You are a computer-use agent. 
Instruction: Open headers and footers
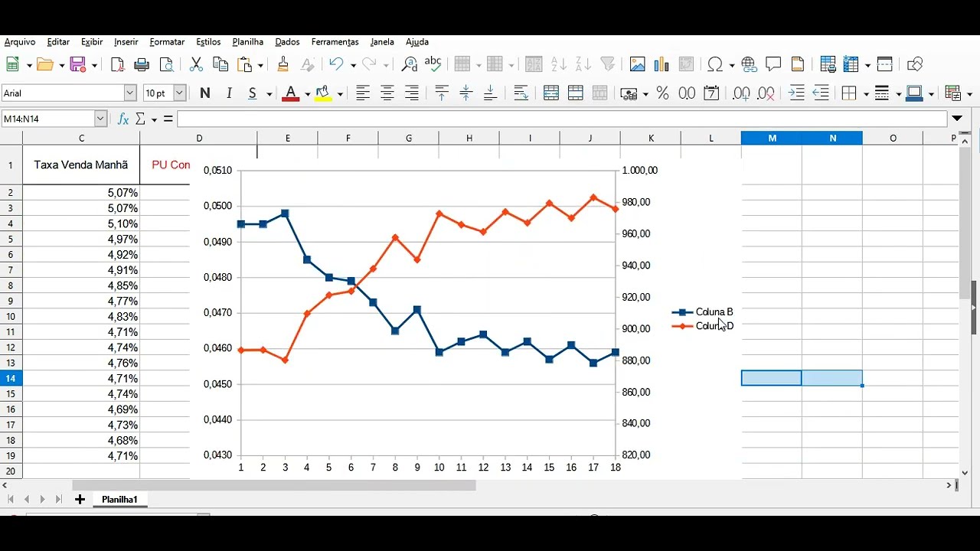click(x=798, y=64)
